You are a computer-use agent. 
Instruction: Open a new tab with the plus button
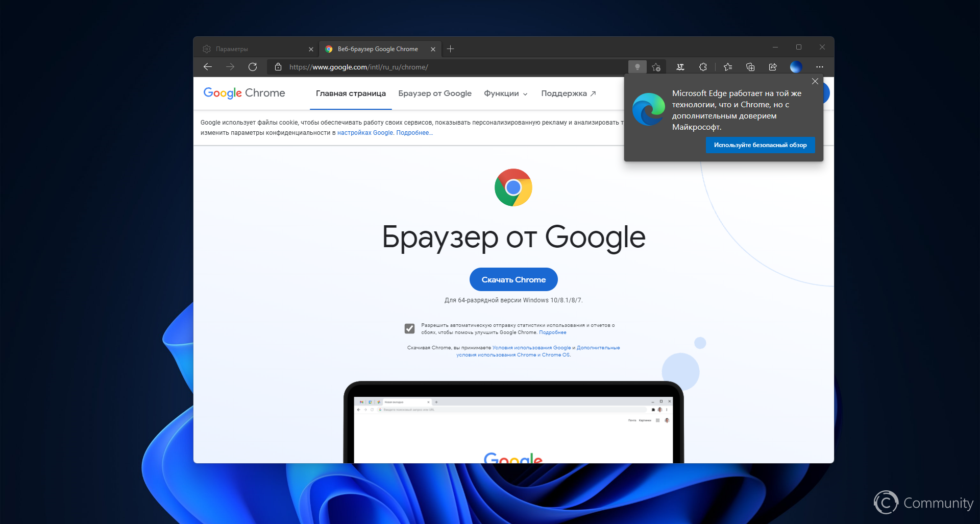point(450,49)
